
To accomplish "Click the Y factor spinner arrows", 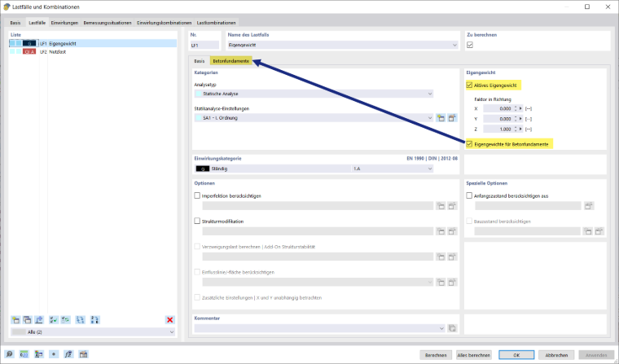I will pyautogui.click(x=516, y=119).
